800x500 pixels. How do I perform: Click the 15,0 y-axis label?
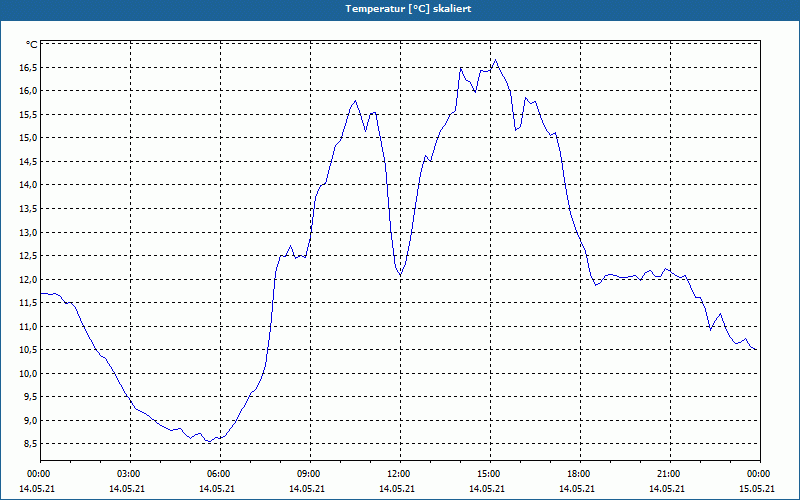(x=28, y=138)
